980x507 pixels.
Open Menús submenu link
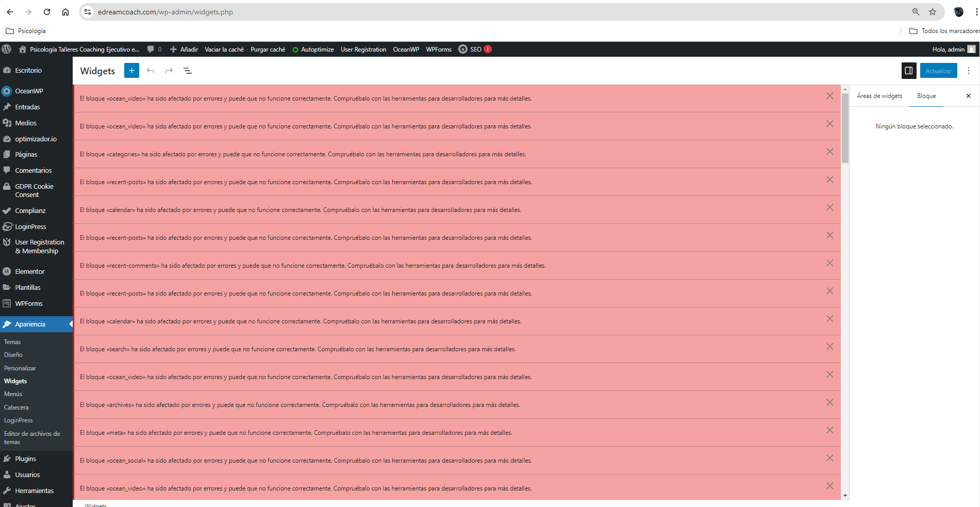click(13, 394)
